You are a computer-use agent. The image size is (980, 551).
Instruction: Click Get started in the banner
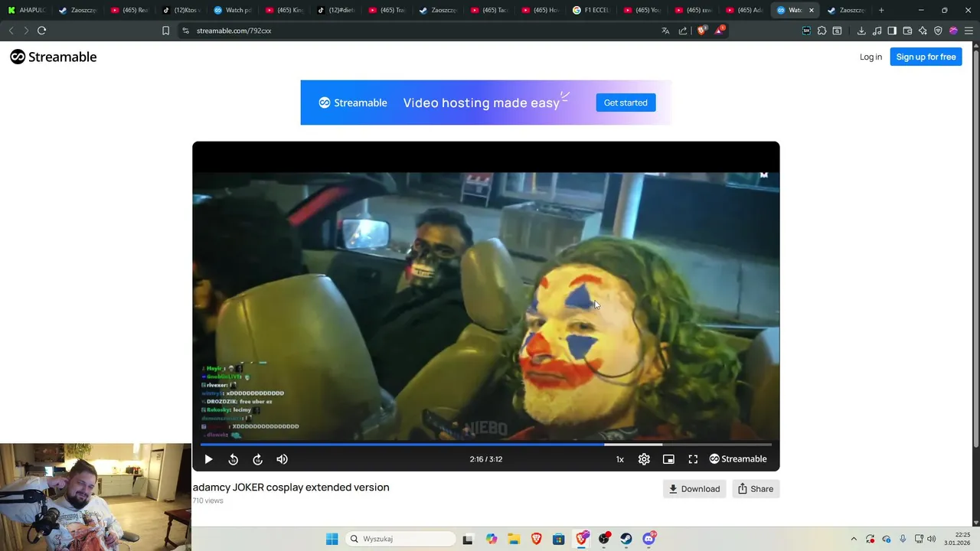[626, 103]
